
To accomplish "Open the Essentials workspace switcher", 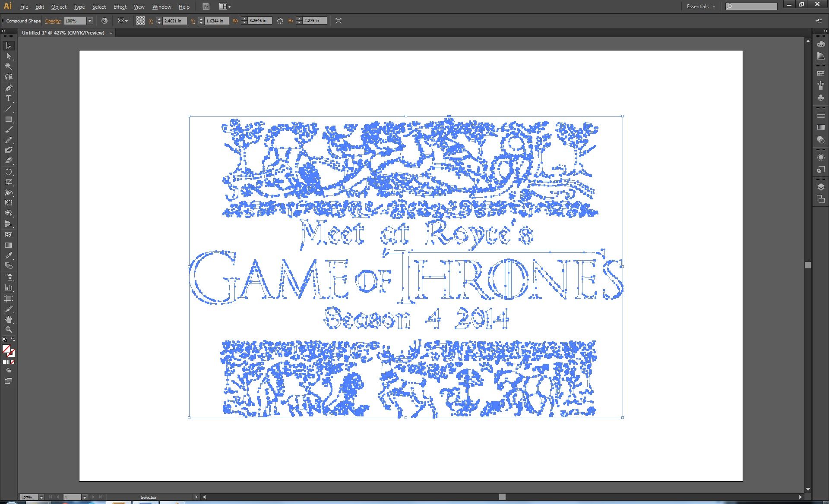I will coord(701,6).
